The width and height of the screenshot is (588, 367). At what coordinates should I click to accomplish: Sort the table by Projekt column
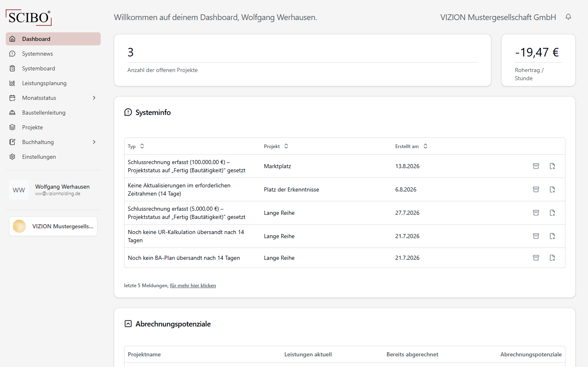pos(276,146)
